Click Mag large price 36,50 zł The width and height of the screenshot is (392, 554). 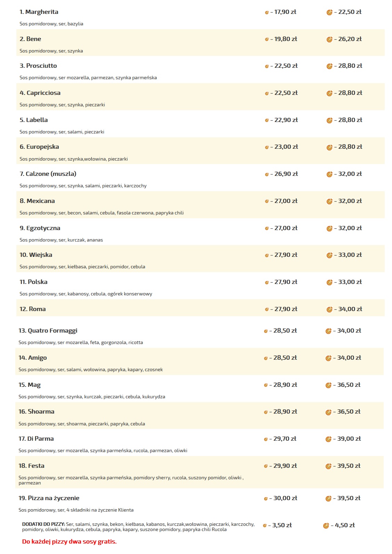(349, 385)
